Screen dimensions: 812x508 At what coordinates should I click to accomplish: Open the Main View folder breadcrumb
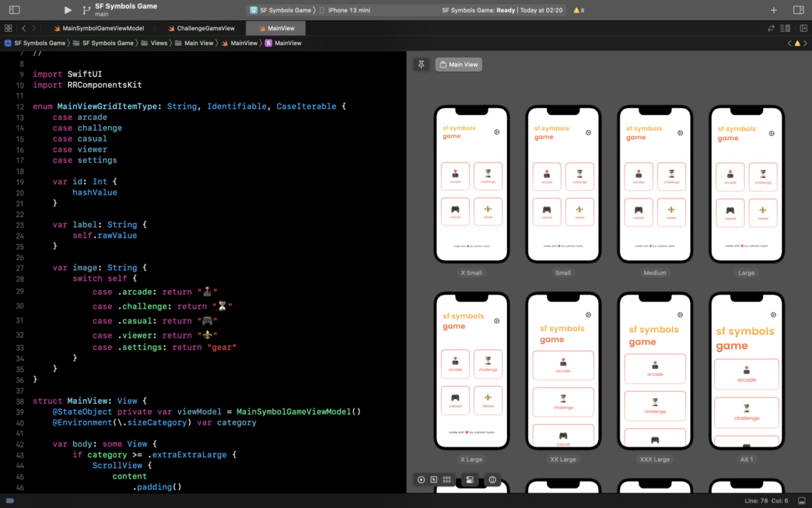tap(193, 43)
